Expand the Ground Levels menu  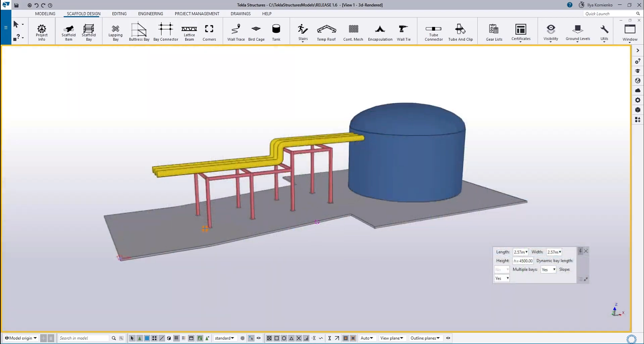(x=578, y=32)
